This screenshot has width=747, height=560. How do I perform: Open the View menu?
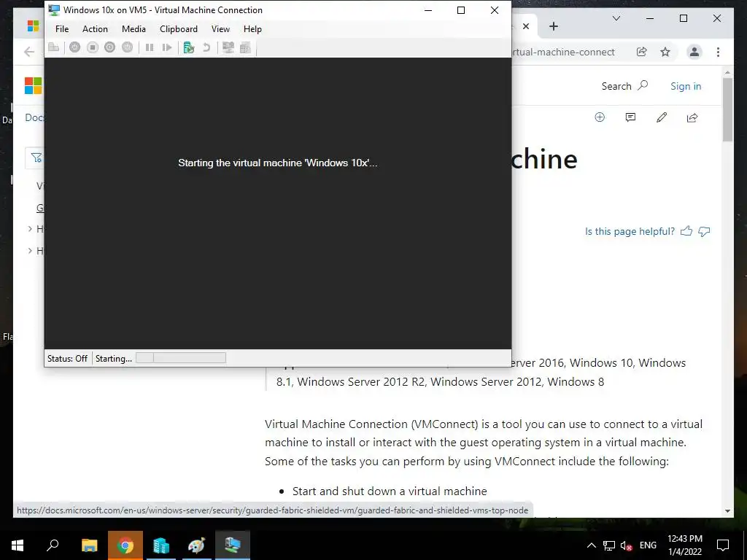click(220, 29)
